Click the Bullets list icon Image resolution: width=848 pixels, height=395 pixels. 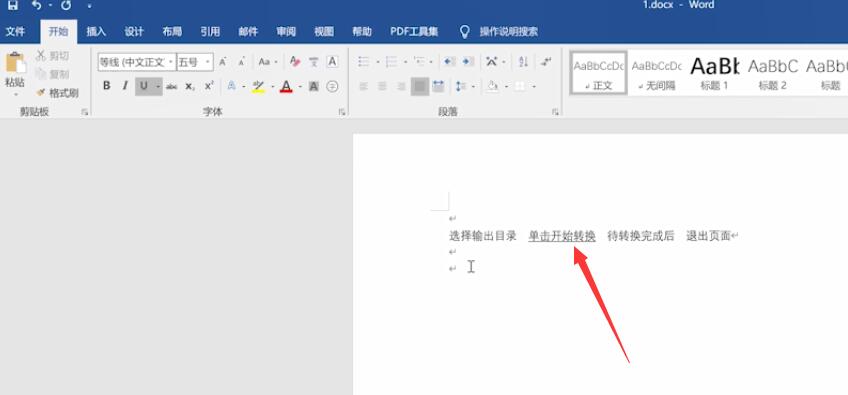point(364,62)
